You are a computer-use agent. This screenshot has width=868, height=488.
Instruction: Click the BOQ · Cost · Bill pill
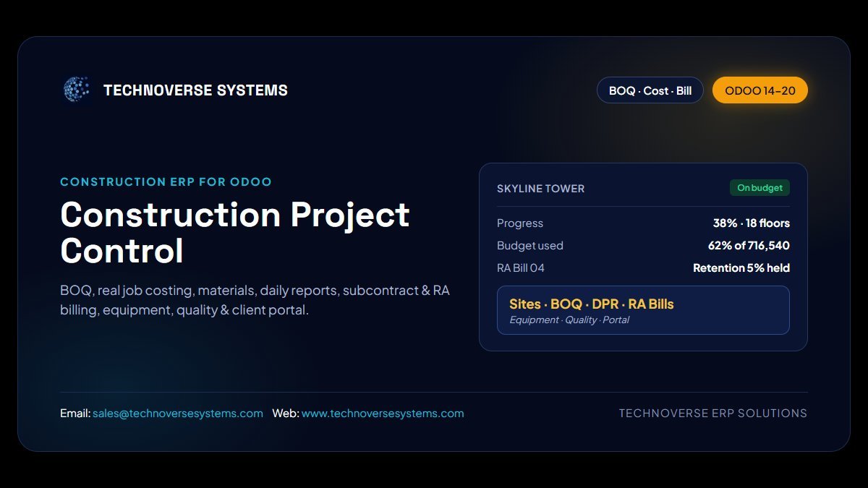[650, 90]
